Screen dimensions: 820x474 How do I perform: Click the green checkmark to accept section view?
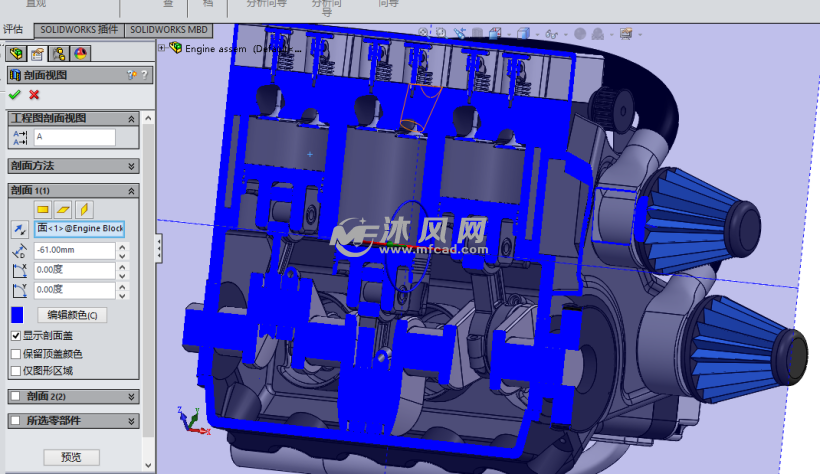coord(14,95)
